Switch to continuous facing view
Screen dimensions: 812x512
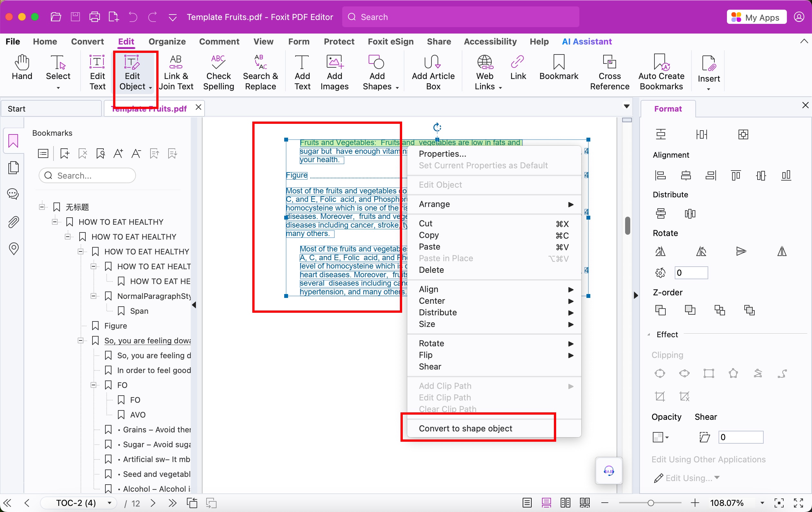(x=585, y=503)
